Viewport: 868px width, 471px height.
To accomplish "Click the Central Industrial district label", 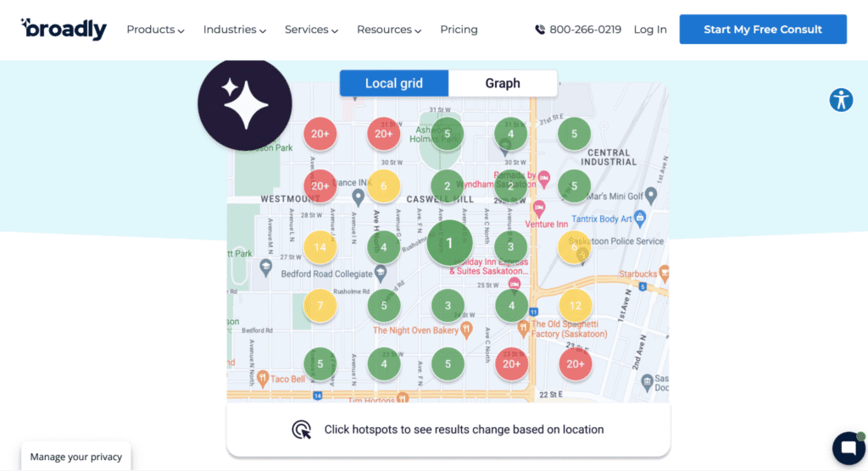I will pyautogui.click(x=609, y=158).
